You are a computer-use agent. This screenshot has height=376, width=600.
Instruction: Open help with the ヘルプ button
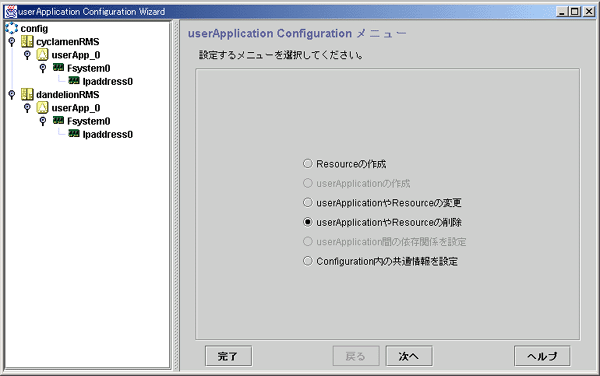coord(542,356)
